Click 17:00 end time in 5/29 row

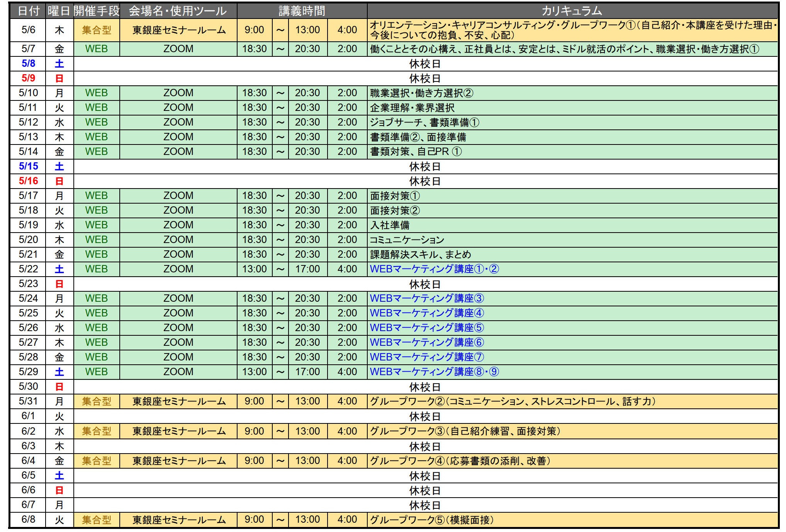[308, 372]
